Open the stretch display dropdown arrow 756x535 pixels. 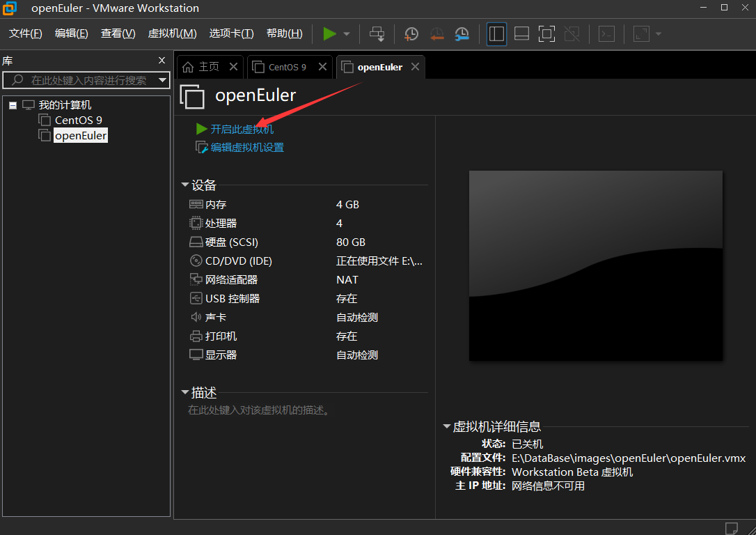point(658,33)
